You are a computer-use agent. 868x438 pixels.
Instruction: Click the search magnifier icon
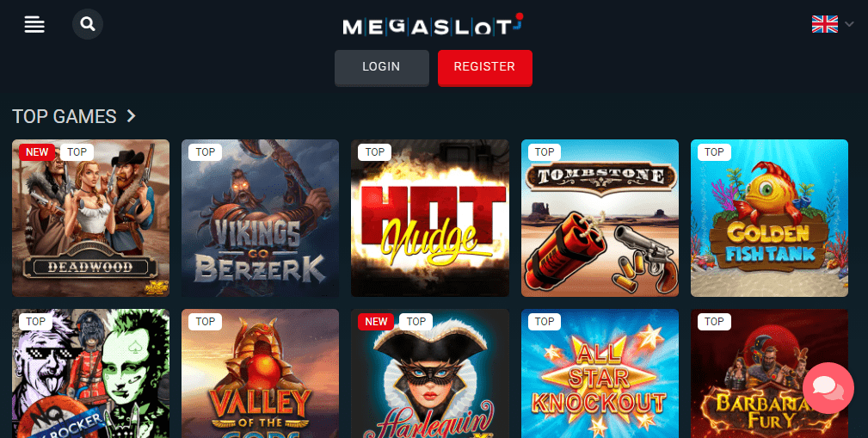[88, 24]
